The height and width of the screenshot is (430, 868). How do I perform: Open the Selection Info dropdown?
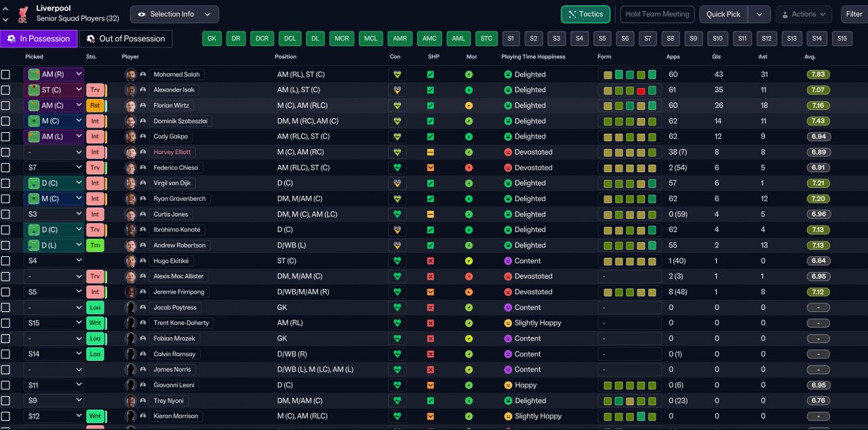[174, 14]
